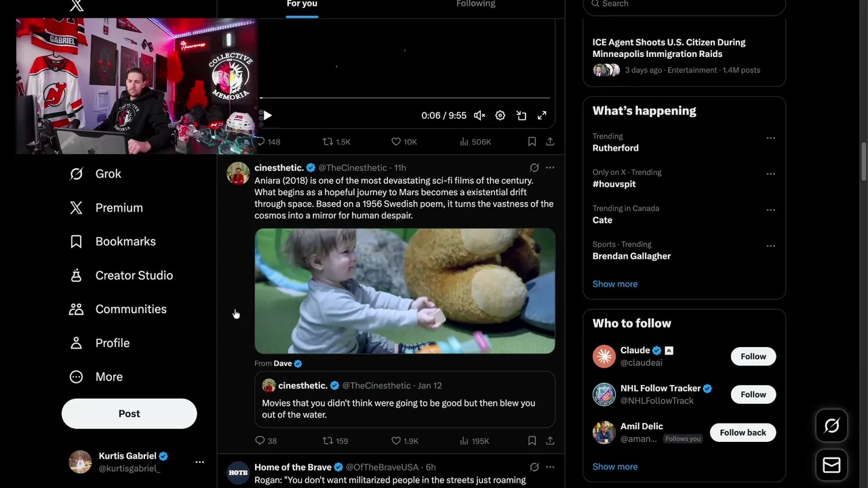The height and width of the screenshot is (488, 868).
Task: Like the video post with 10K likes
Action: (x=404, y=142)
